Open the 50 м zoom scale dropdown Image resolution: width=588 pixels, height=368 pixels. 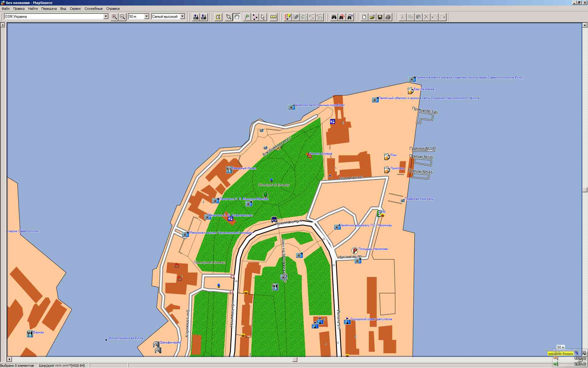coord(146,17)
